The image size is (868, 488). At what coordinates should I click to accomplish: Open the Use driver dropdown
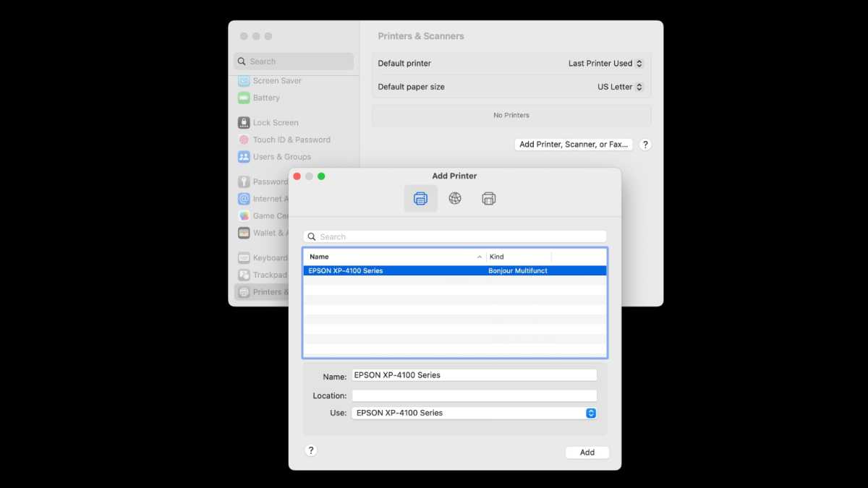tap(475, 413)
